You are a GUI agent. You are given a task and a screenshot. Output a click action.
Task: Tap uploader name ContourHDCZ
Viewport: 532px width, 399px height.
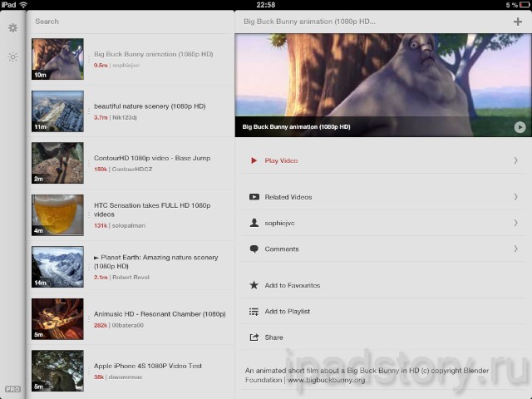pyautogui.click(x=132, y=169)
